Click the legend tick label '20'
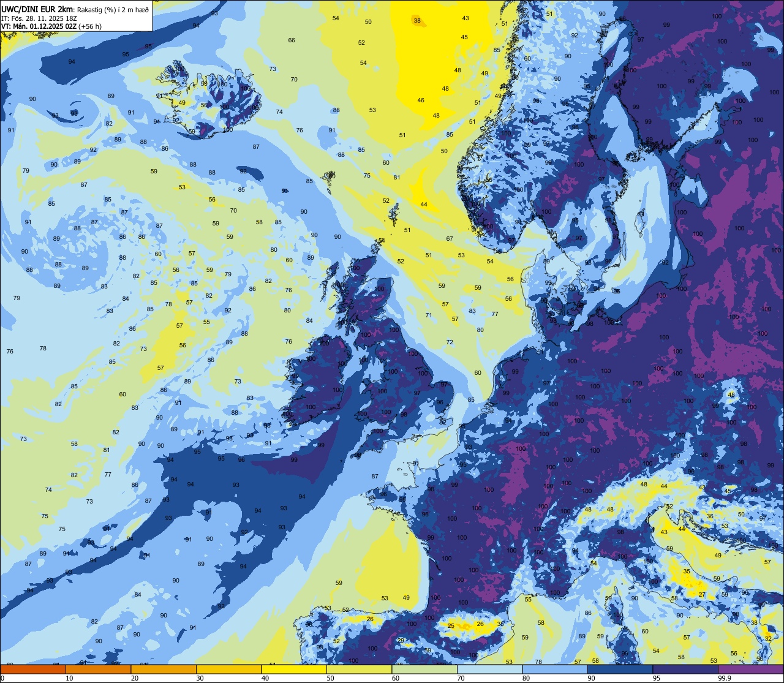The width and height of the screenshot is (784, 683). point(135,678)
